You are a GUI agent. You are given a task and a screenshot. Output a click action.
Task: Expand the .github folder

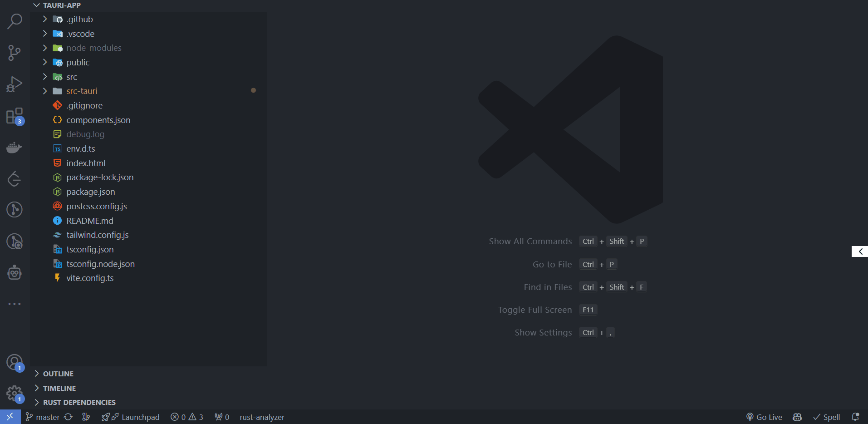pos(148,19)
